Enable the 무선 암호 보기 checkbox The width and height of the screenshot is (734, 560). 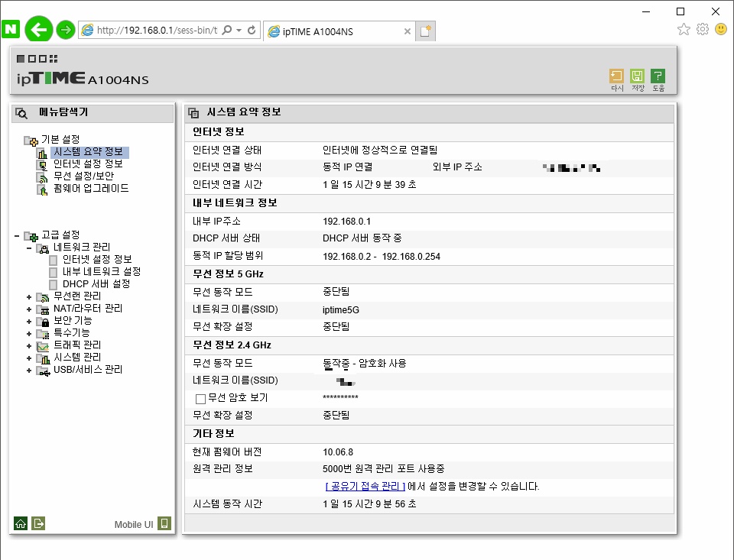(x=201, y=399)
